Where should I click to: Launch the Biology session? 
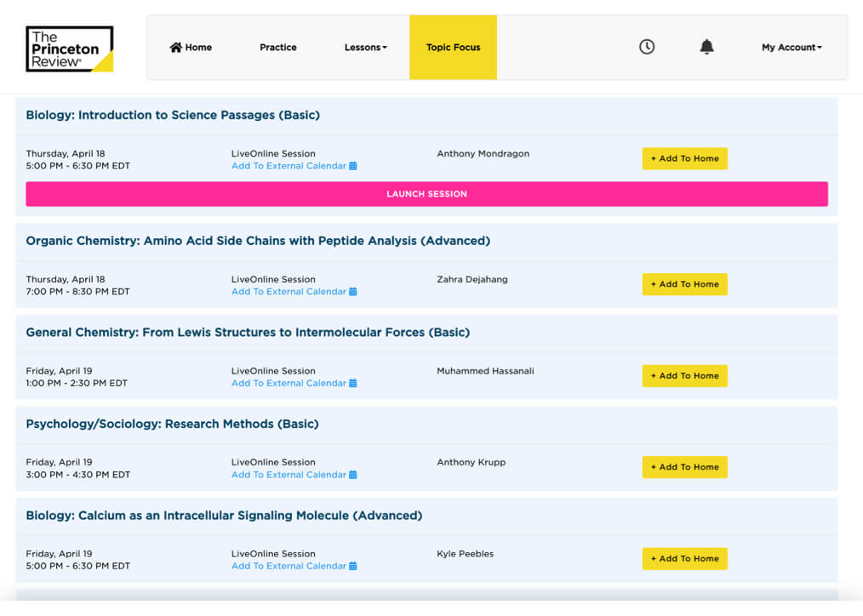426,194
